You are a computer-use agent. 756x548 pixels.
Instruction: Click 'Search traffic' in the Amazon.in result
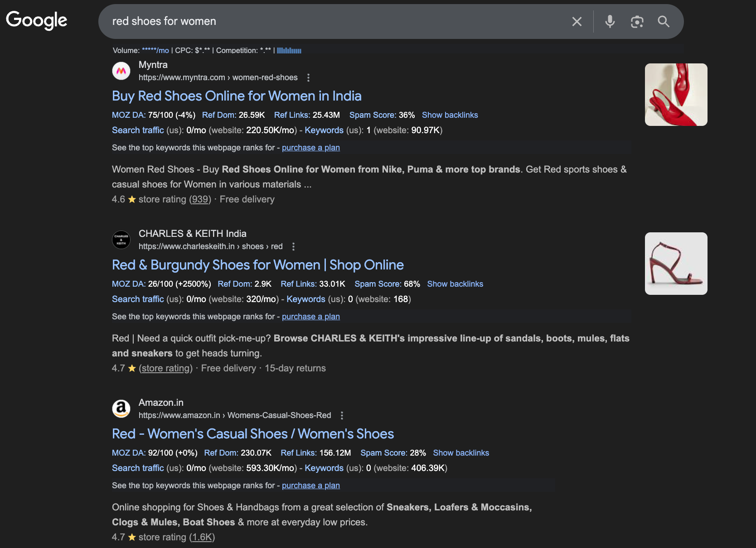coord(138,468)
